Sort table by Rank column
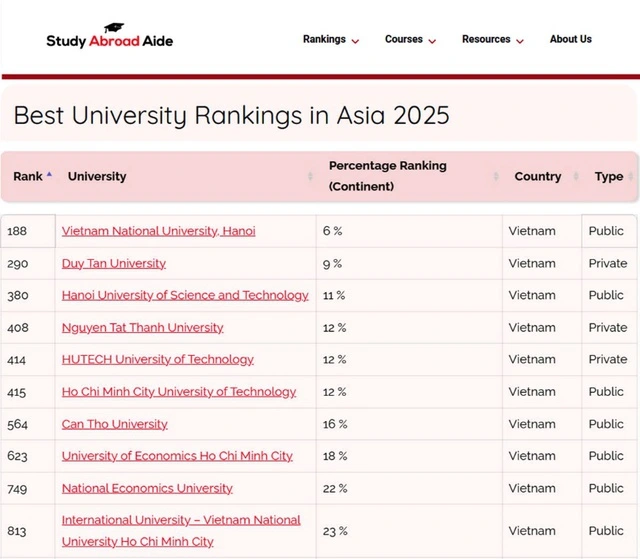 [28, 176]
